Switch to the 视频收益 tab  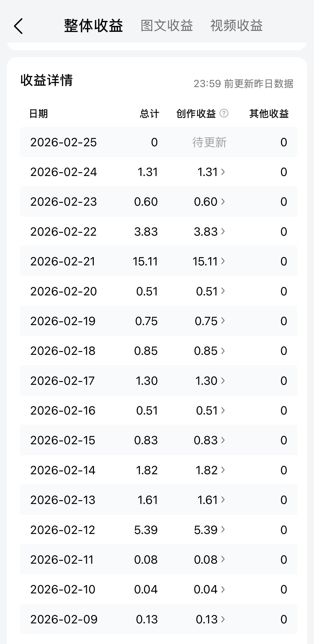coord(236,26)
